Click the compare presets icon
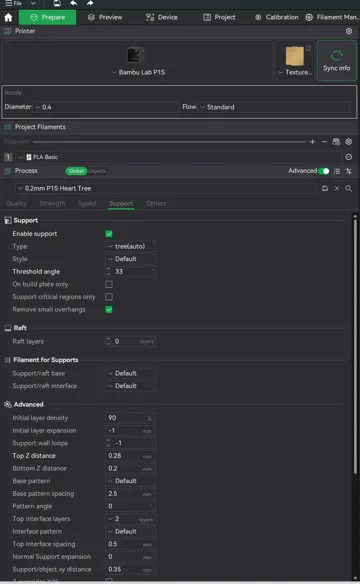The width and height of the screenshot is (360, 584). pos(348,171)
